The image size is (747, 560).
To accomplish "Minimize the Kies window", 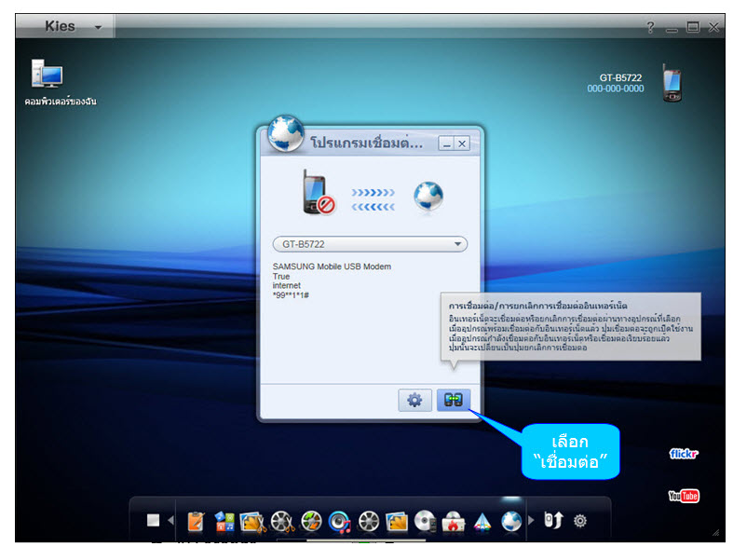I will click(x=672, y=29).
